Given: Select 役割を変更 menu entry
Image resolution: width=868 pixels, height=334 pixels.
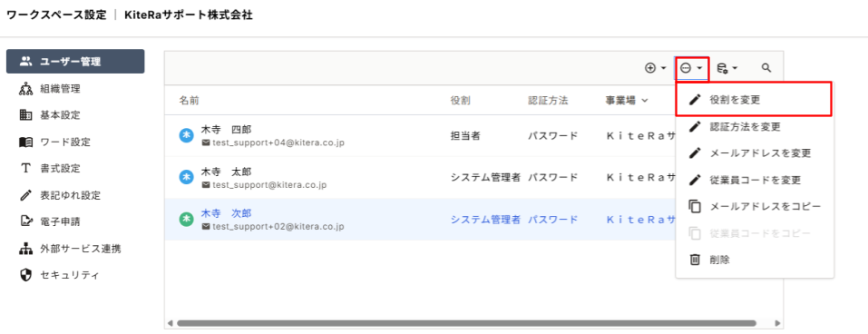Looking at the screenshot, I should (x=755, y=100).
